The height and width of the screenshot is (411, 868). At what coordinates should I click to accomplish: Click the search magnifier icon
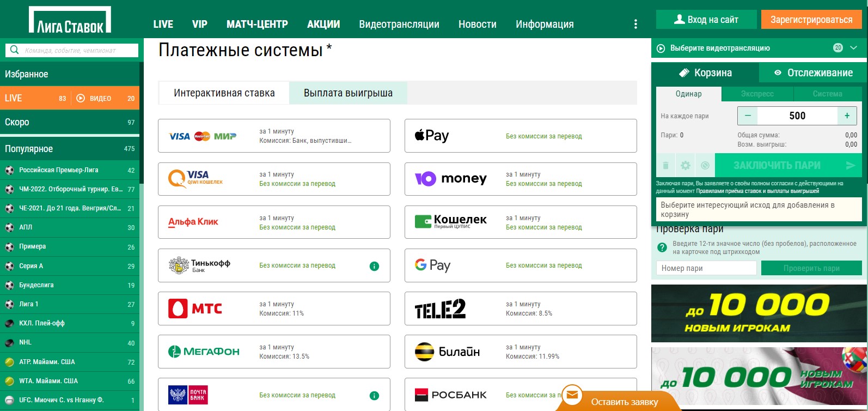[x=15, y=50]
